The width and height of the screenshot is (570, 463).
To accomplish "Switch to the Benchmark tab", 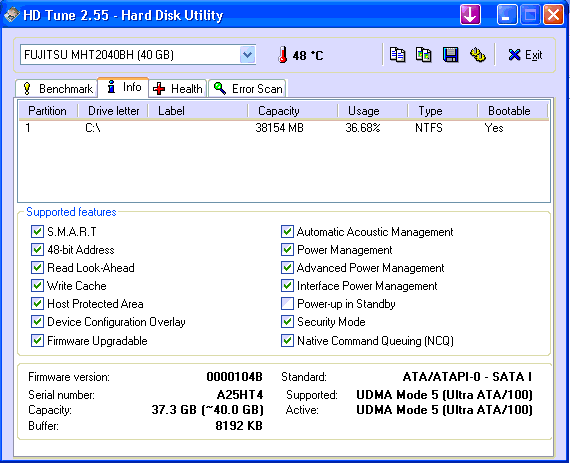I will [57, 88].
